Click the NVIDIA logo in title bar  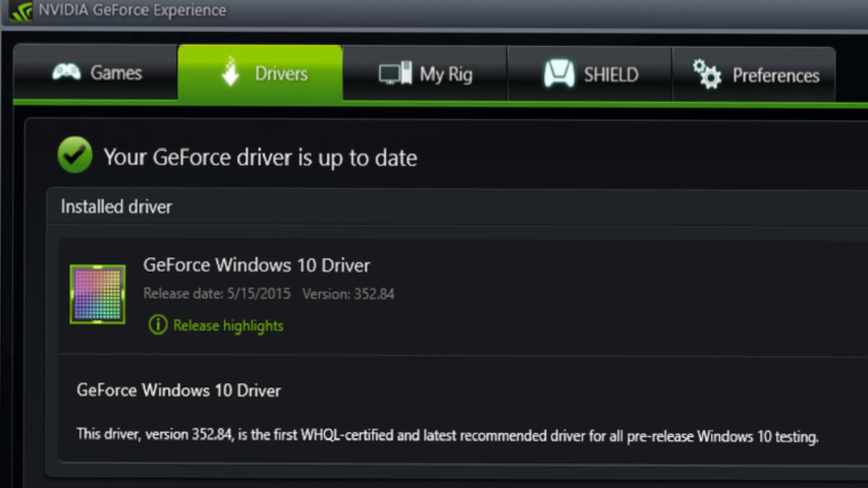pyautogui.click(x=20, y=10)
